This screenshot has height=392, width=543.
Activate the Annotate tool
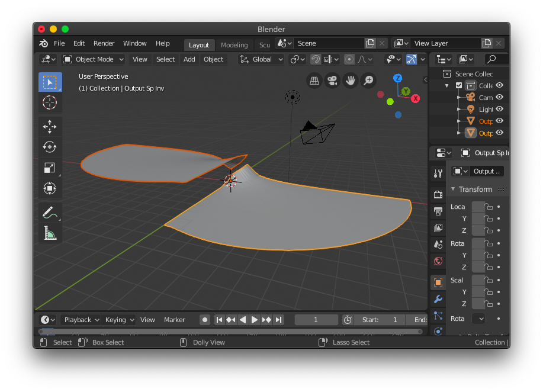pos(50,212)
